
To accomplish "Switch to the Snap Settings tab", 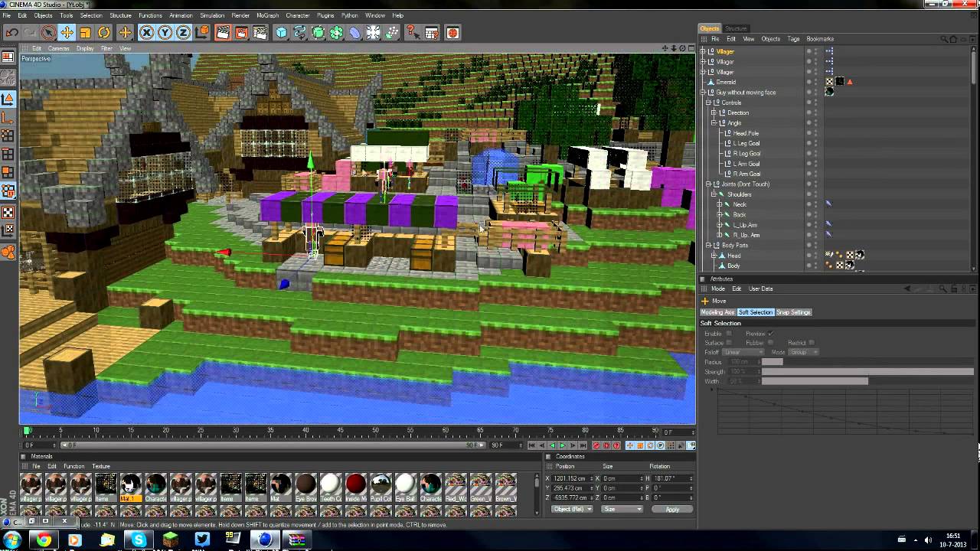I will click(793, 312).
